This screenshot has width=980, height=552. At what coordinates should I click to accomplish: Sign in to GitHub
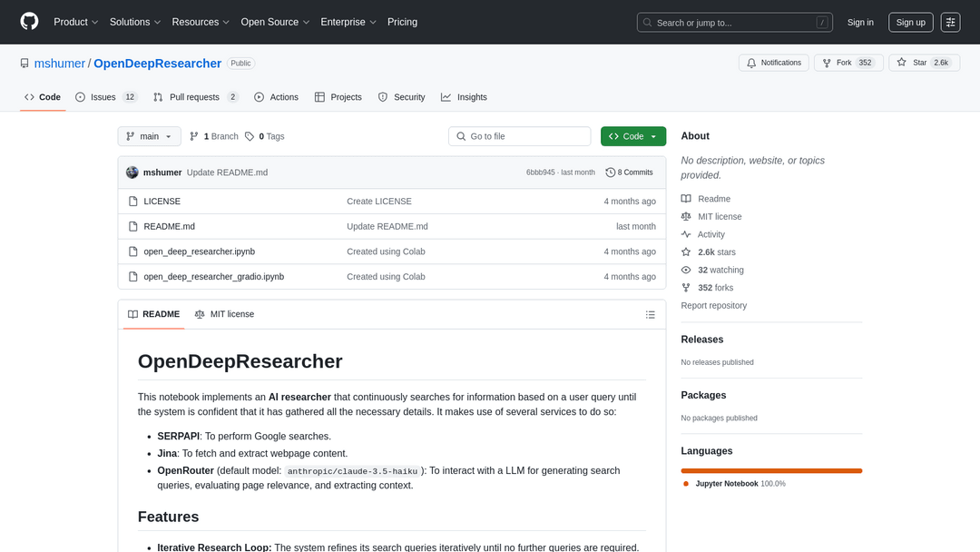[860, 23]
